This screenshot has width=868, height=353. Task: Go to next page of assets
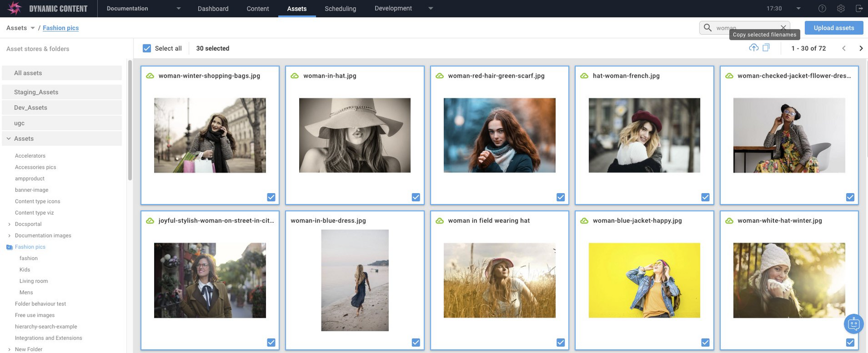pos(861,48)
